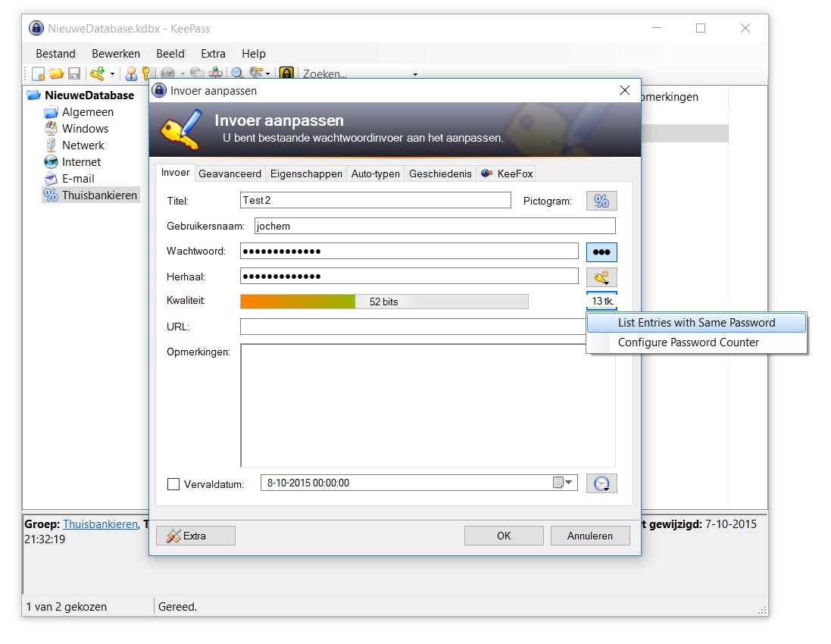Click the Annuleren button

click(590, 536)
